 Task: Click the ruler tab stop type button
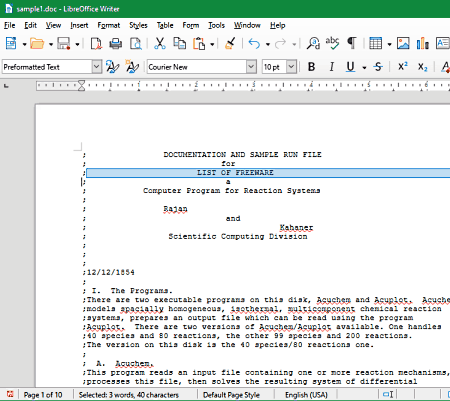[6, 86]
